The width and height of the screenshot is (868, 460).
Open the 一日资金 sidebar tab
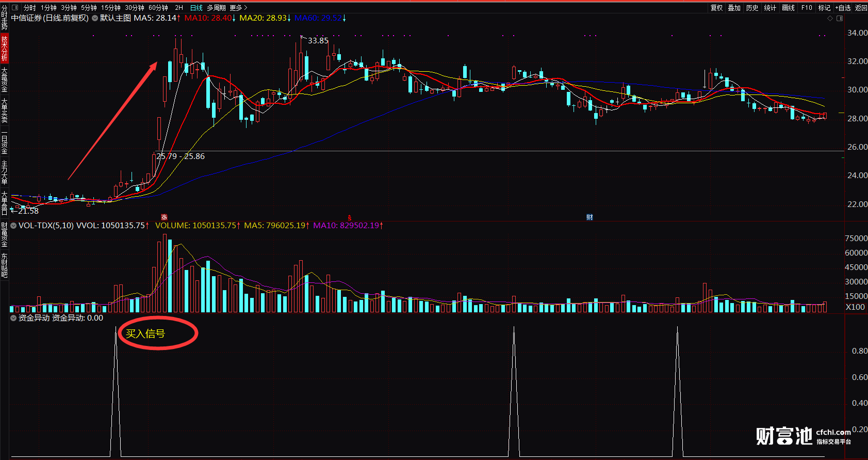point(4,141)
